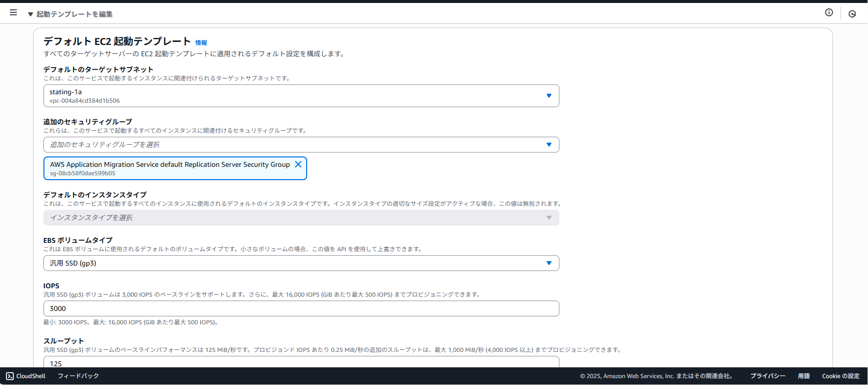
Task: Open the プライバシー footer link
Action: point(768,376)
